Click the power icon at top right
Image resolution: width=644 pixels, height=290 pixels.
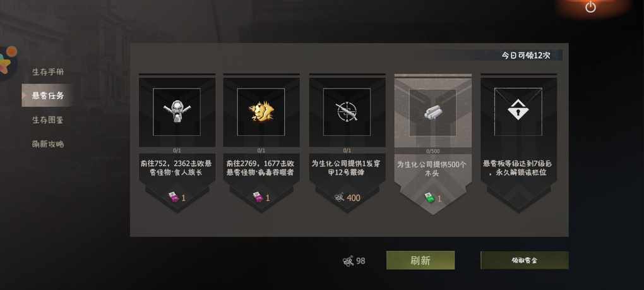590,6
